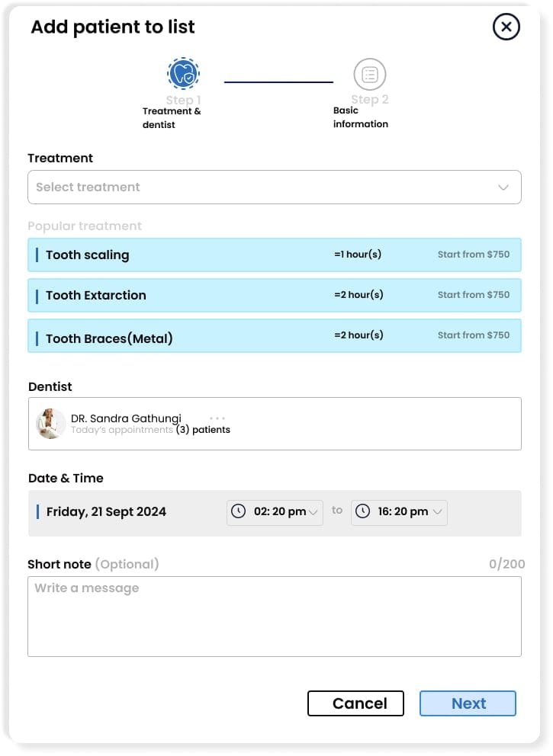553x756 pixels.
Task: Click the =2 hour(s) text for Tooth Extarction
Action: coord(358,295)
